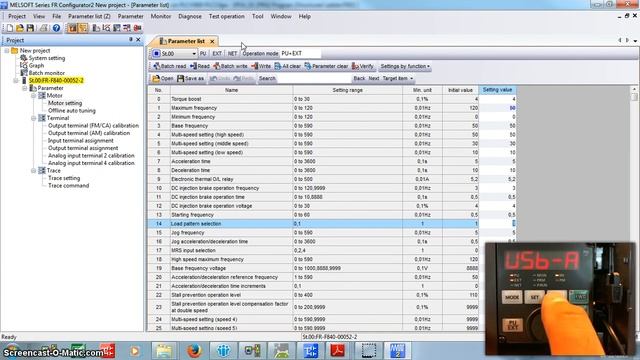The width and height of the screenshot is (640, 360).
Task: Open help using the blue question mark icon
Action: (x=56, y=28)
